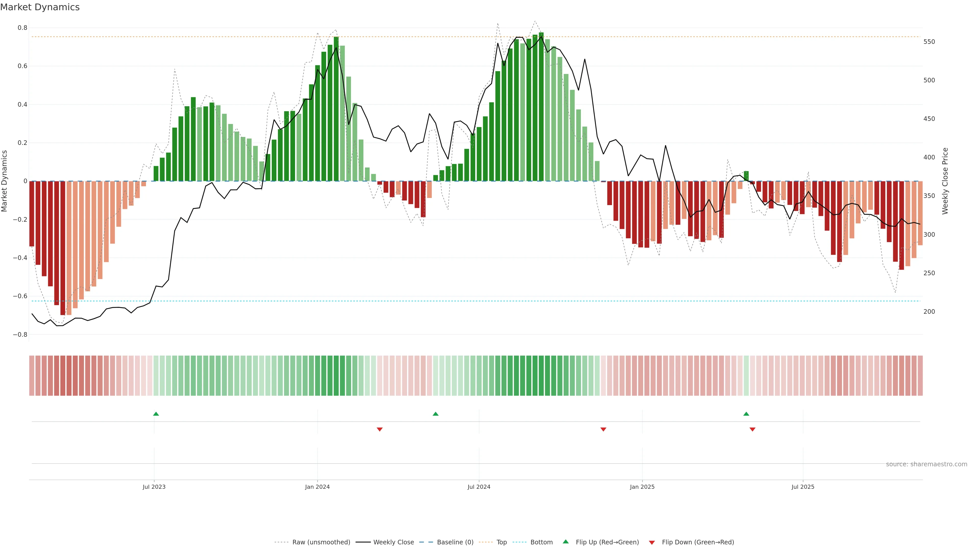This screenshot has height=551, width=980.
Task: Select the red Flip Down triangle before Jan 2025
Action: tap(603, 429)
